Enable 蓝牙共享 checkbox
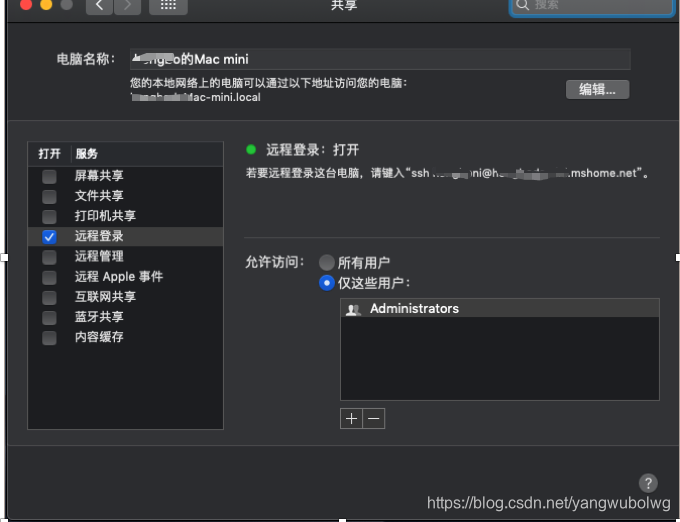This screenshot has height=522, width=680. [x=49, y=317]
